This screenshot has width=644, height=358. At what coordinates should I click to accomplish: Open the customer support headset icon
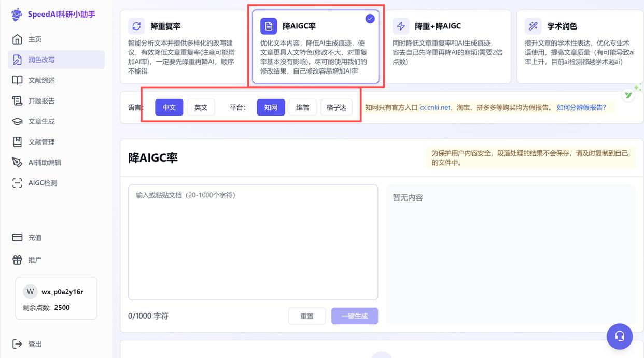[x=620, y=336]
